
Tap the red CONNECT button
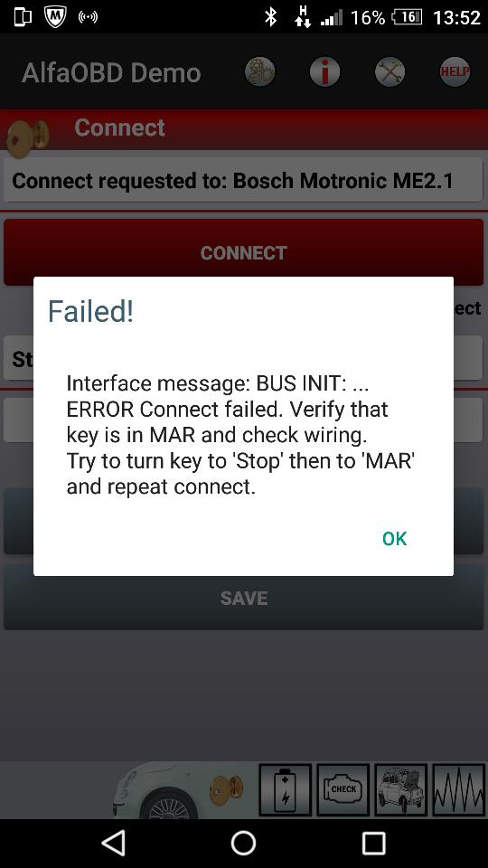click(243, 252)
